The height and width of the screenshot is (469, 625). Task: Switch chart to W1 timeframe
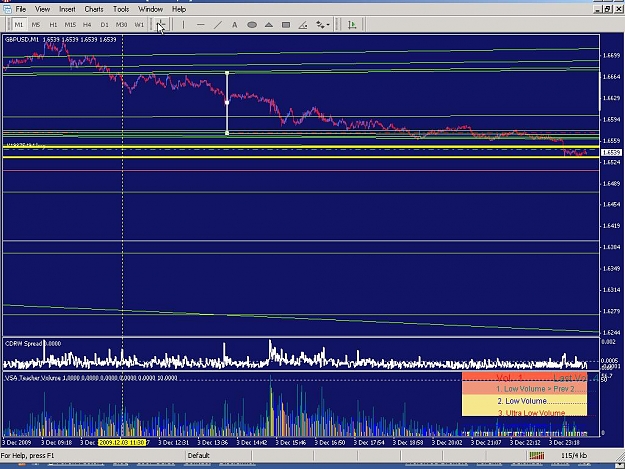139,25
